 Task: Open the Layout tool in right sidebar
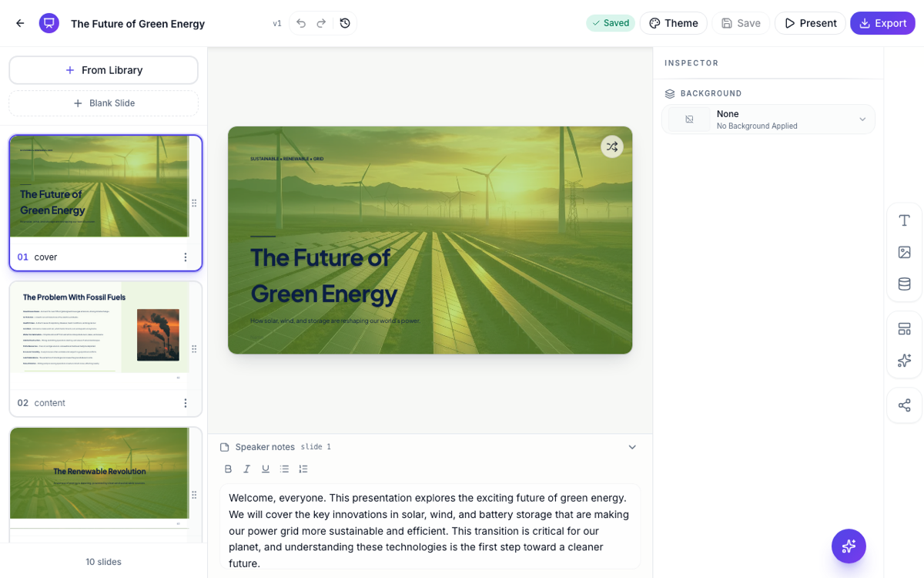905,329
